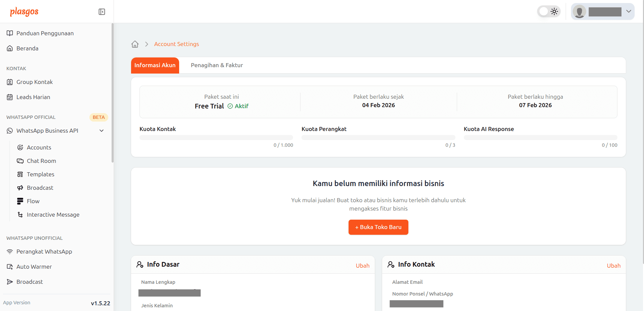Click Ubah link for Info Kontak
644x311 pixels.
pos(613,266)
